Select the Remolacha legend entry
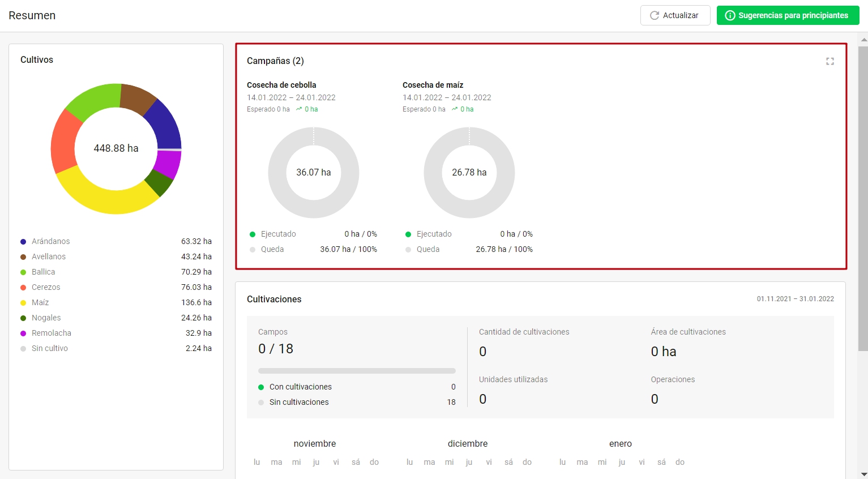The height and width of the screenshot is (479, 868). [x=51, y=333]
